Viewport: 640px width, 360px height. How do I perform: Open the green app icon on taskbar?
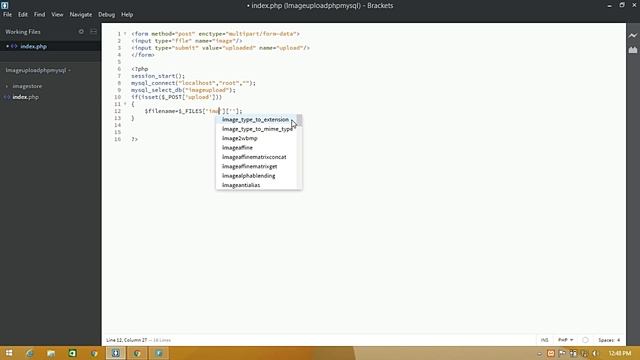72,353
